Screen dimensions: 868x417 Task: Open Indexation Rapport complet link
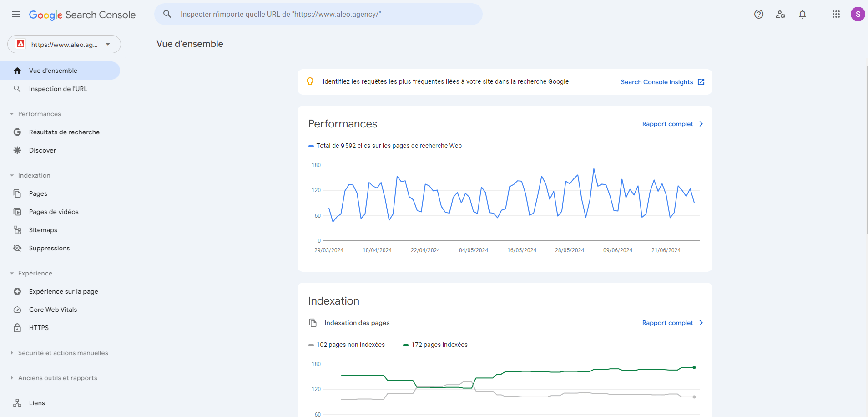click(x=667, y=323)
